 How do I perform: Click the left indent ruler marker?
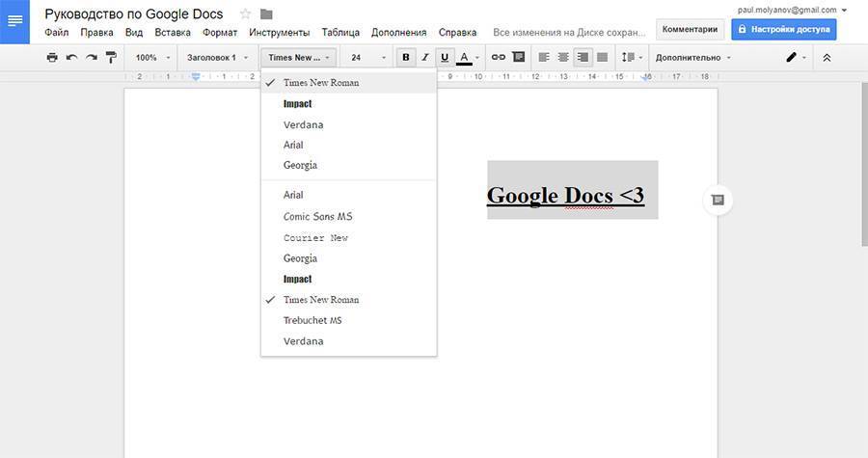tap(196, 77)
